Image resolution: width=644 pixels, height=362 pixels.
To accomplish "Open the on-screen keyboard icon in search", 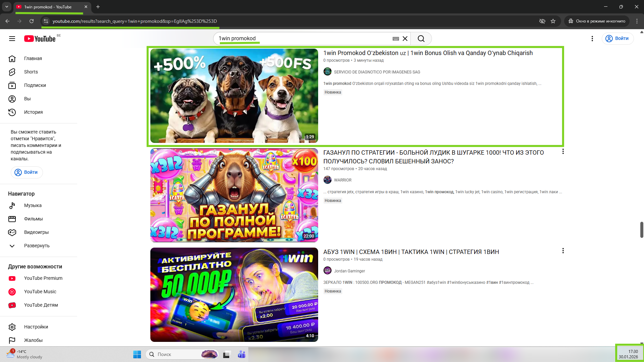I will click(x=396, y=39).
